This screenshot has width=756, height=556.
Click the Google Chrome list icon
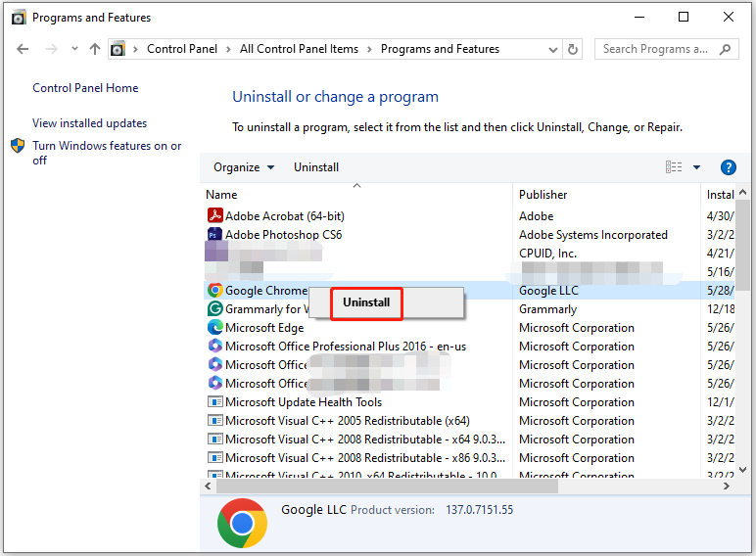coord(214,290)
